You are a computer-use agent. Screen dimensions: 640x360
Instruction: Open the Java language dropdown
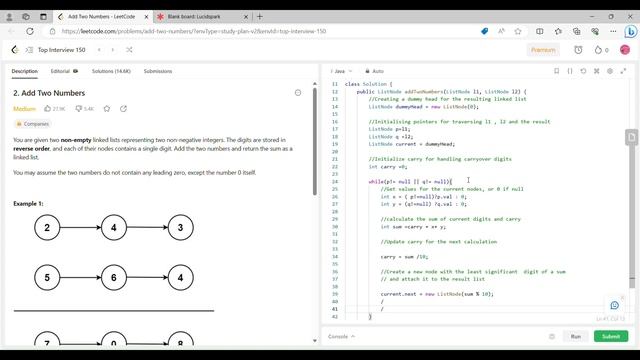(x=342, y=71)
